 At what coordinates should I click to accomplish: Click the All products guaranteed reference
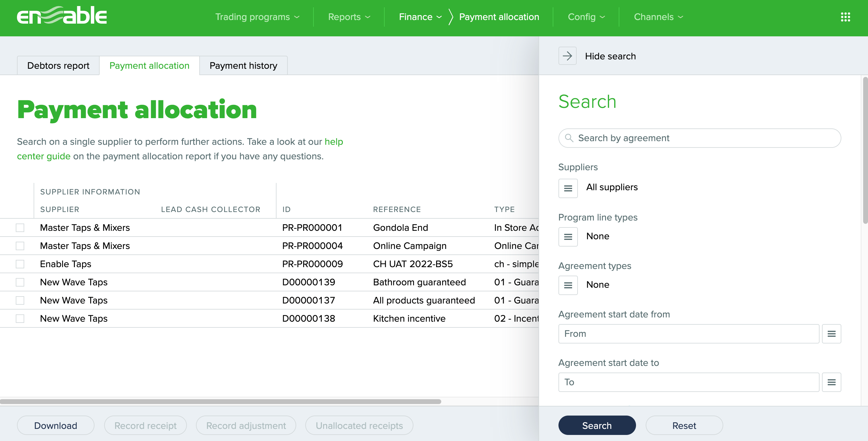(x=424, y=300)
